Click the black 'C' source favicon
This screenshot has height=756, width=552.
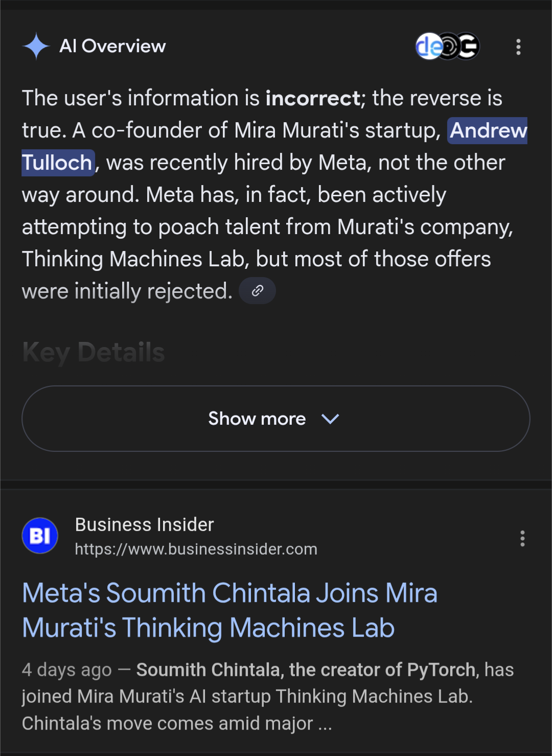pos(469,47)
